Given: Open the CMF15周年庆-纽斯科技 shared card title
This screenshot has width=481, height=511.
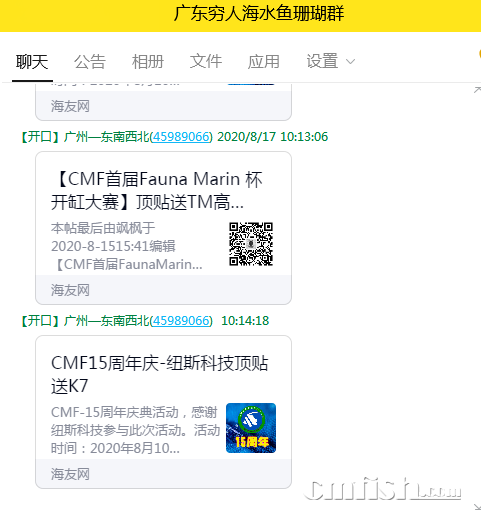Looking at the screenshot, I should pyautogui.click(x=159, y=375).
